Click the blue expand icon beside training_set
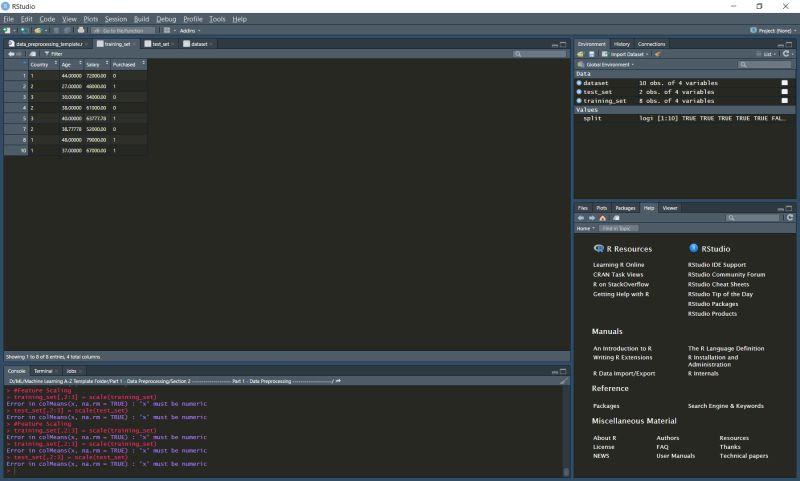This screenshot has height=481, width=800. tap(579, 100)
